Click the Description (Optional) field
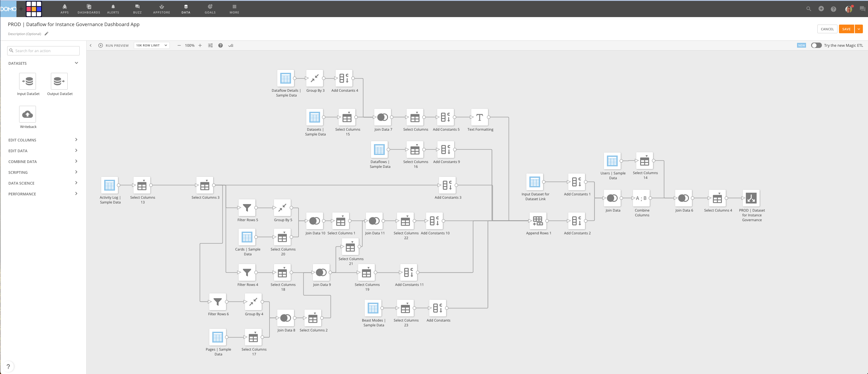Image resolution: width=868 pixels, height=374 pixels. (24, 34)
